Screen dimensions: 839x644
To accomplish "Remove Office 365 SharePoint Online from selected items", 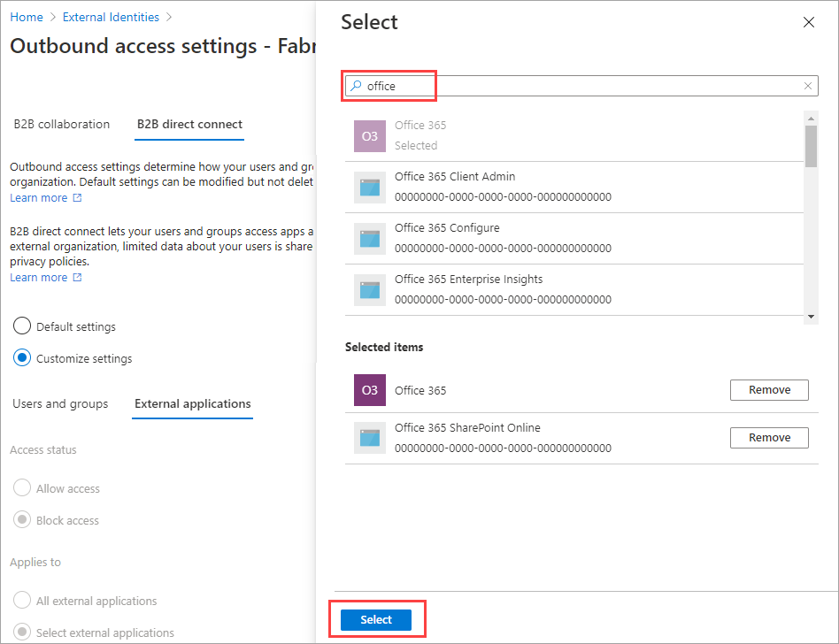I will tap(768, 437).
